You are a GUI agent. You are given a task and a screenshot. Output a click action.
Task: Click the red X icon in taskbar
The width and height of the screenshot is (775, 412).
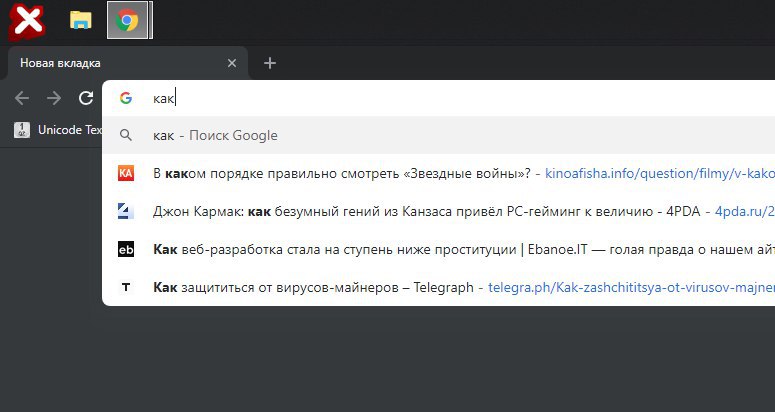tap(27, 20)
